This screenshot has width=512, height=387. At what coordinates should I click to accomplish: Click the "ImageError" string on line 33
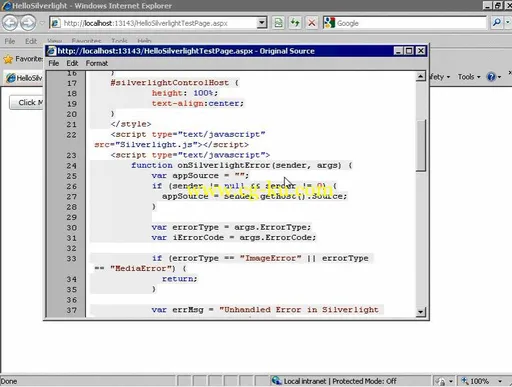click(270, 258)
